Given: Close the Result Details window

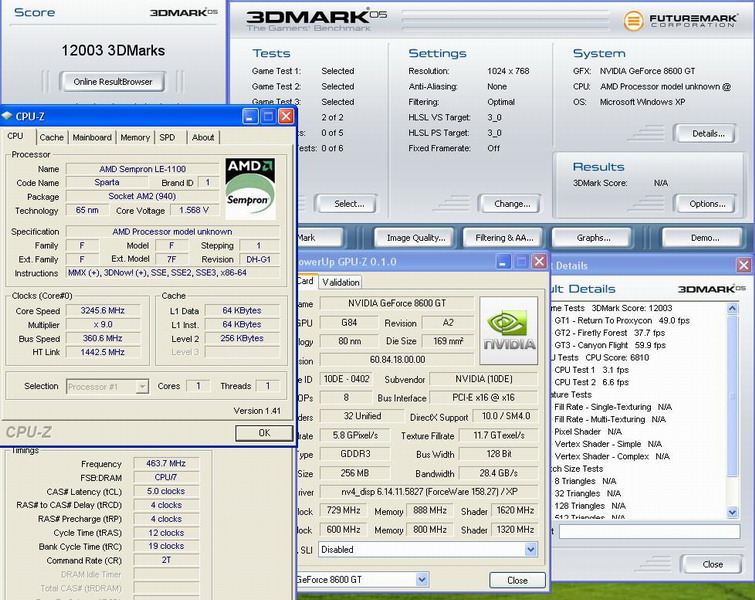Looking at the screenshot, I should pos(744,265).
